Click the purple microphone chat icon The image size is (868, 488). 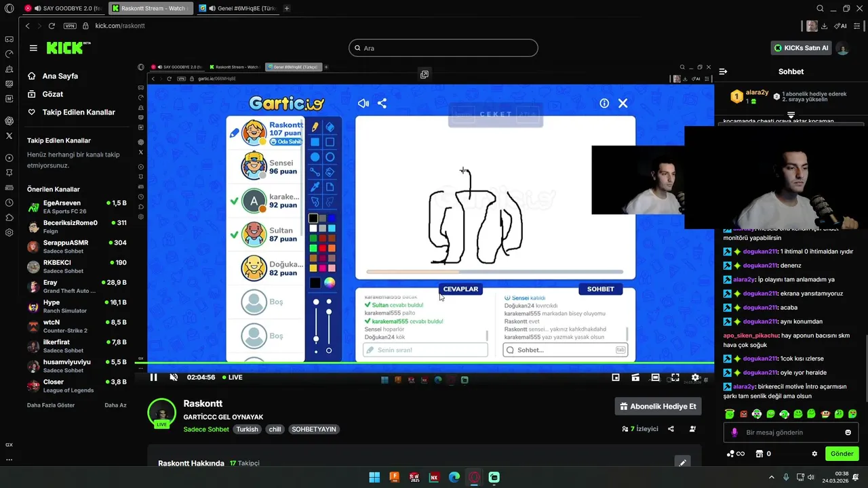click(734, 432)
